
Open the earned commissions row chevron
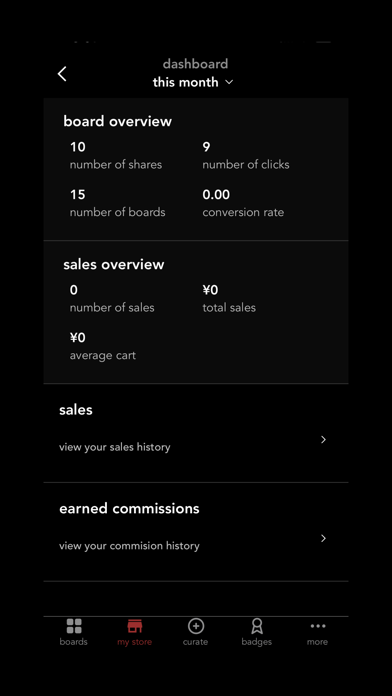coord(324,538)
